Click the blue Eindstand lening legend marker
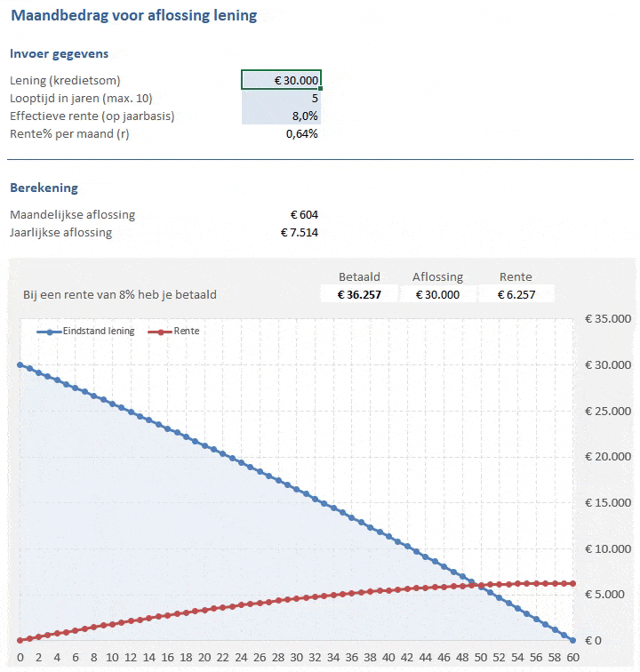The height and width of the screenshot is (672, 640). tap(50, 332)
